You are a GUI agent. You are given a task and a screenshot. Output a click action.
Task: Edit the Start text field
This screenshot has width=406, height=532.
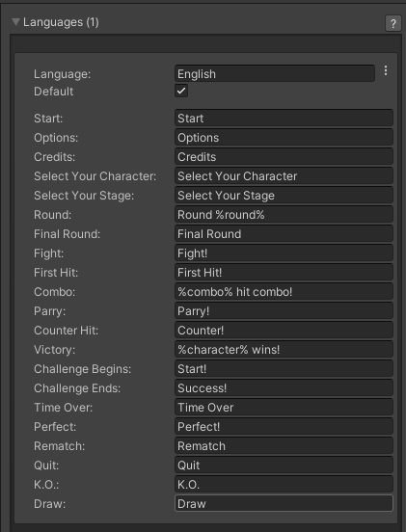[x=284, y=119]
